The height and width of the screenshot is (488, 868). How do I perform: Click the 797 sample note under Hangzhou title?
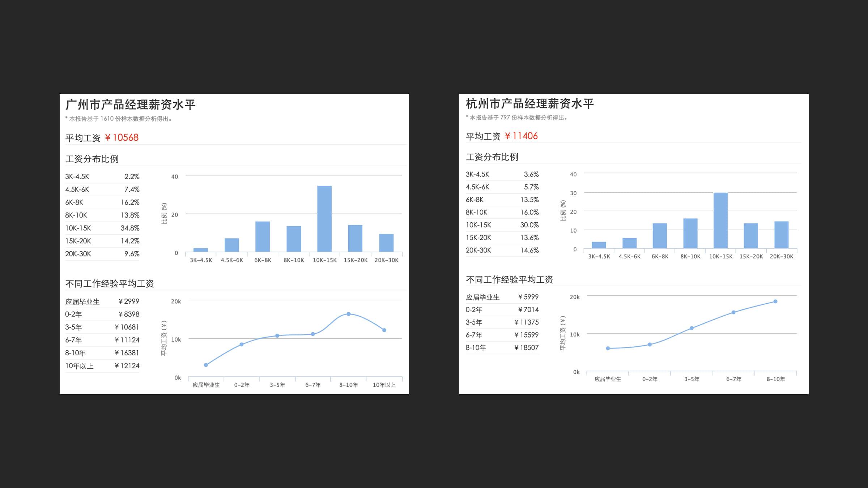[x=516, y=117]
